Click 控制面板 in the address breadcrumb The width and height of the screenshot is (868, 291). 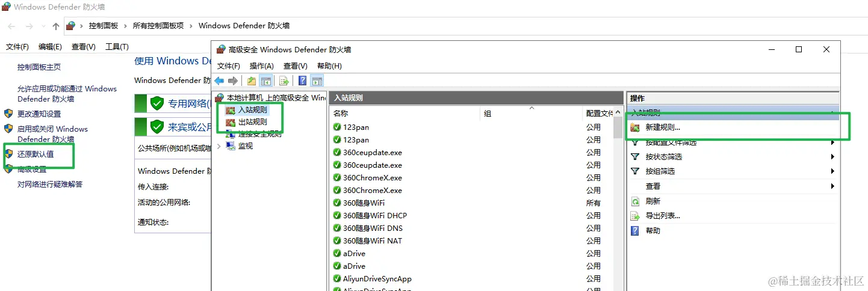[104, 26]
